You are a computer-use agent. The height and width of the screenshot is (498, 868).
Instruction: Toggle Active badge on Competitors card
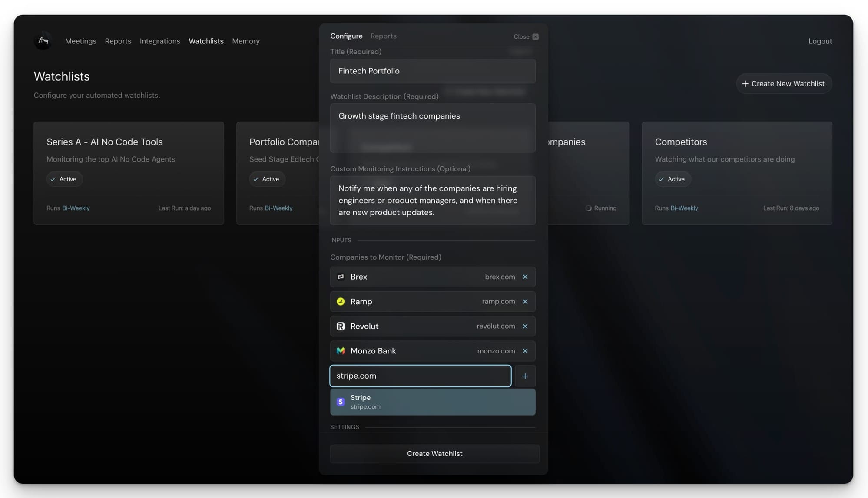pos(672,179)
